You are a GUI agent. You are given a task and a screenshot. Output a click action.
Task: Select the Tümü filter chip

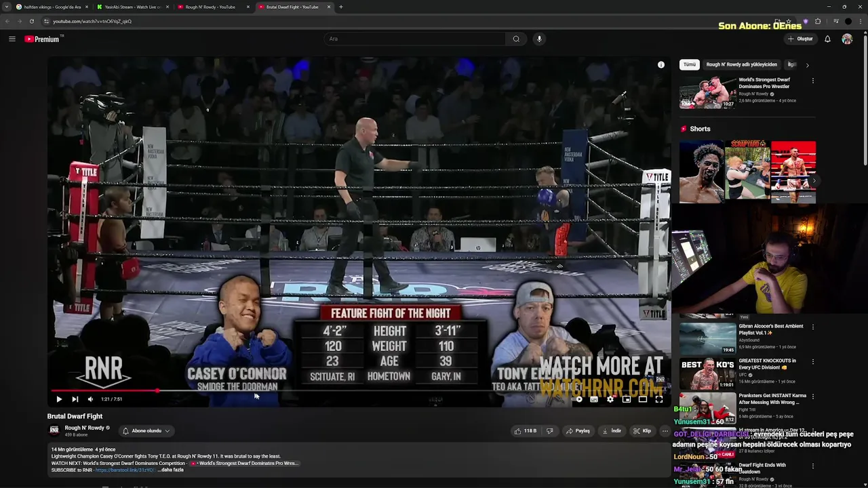tap(690, 64)
